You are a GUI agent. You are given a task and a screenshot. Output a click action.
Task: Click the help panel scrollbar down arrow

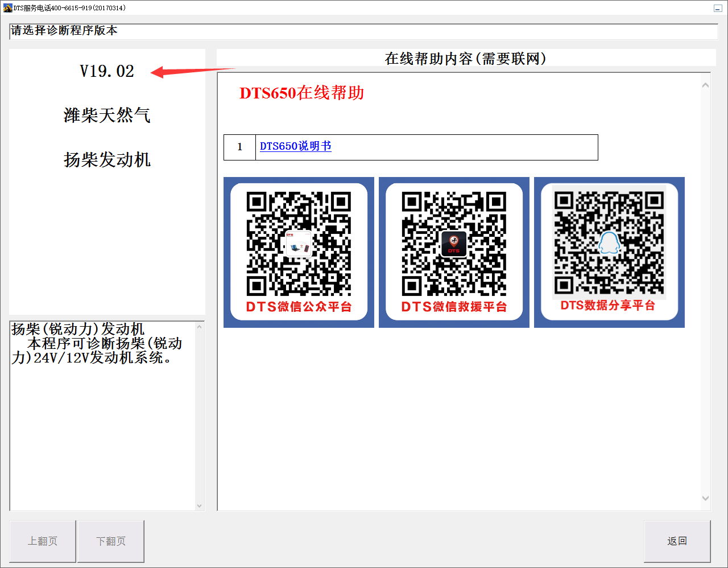(x=705, y=498)
